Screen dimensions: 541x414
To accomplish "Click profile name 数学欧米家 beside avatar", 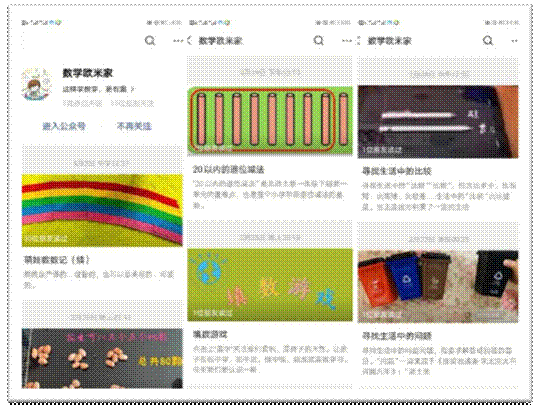I will point(88,73).
